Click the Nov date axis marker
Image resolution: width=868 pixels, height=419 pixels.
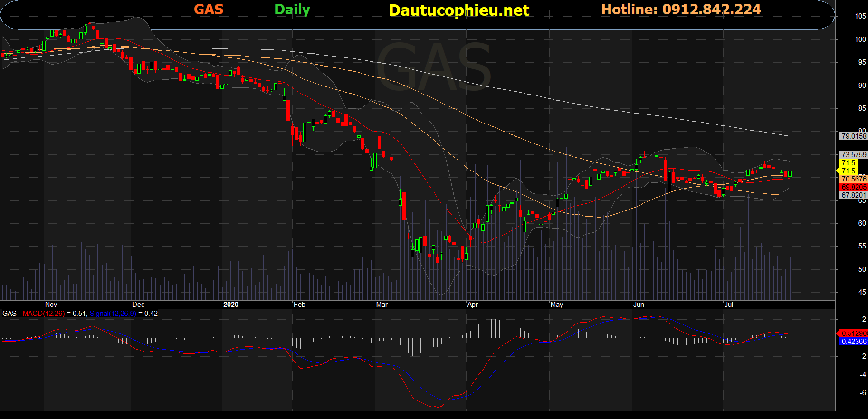51,305
